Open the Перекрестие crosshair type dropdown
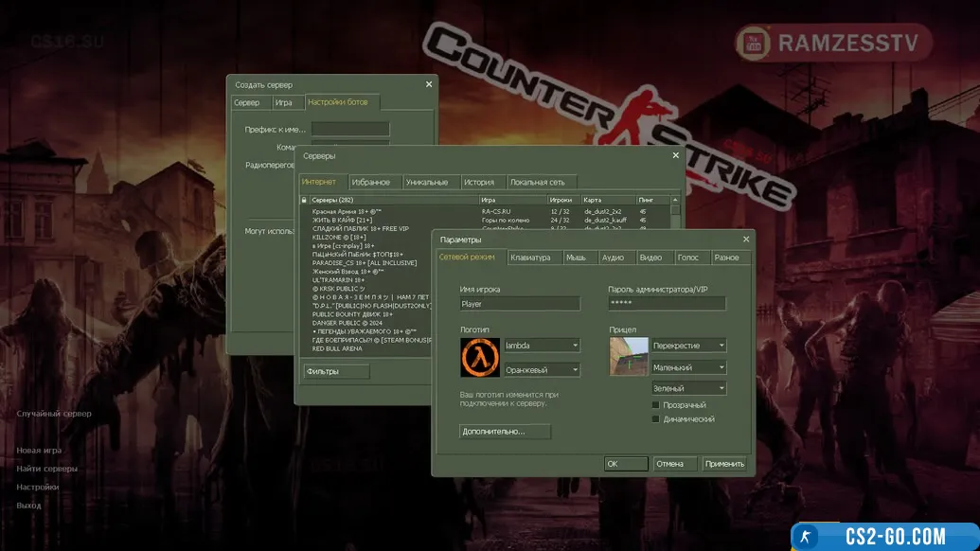Screen dimensions: 980x551 coord(688,346)
